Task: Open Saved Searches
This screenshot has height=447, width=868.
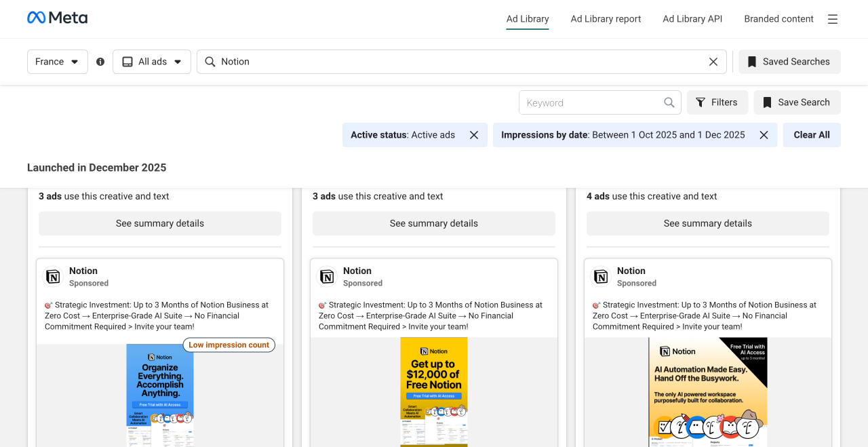Action: pos(789,62)
